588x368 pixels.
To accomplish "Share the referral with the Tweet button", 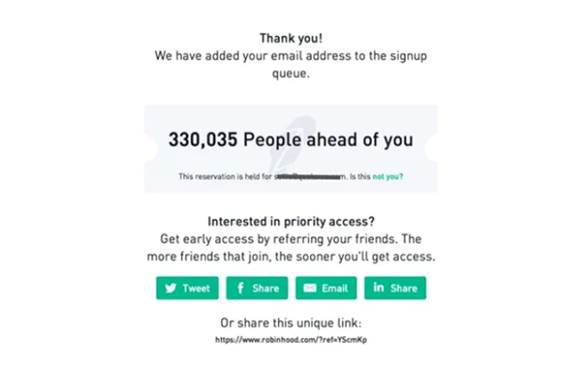I will [187, 287].
